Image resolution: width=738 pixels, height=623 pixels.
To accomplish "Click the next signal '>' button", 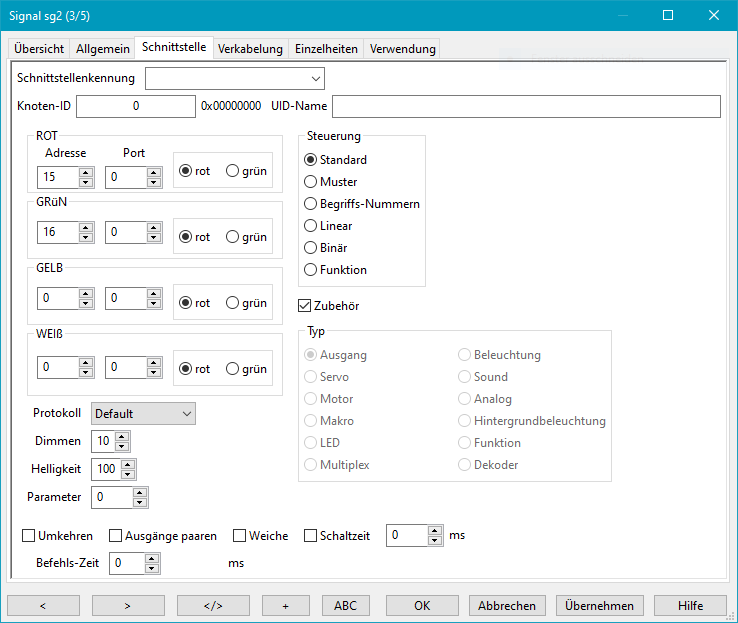I will coord(128,605).
